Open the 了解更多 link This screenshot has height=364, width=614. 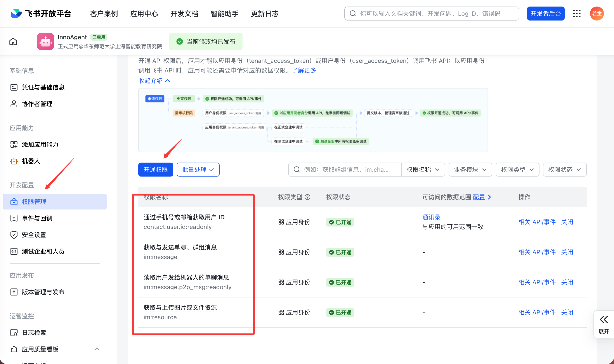pyautogui.click(x=304, y=70)
